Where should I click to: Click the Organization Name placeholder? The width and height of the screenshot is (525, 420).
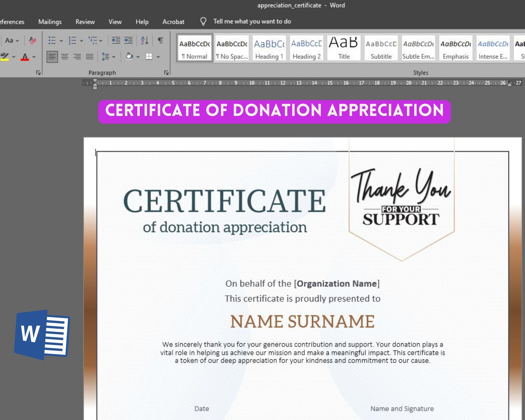[337, 284]
